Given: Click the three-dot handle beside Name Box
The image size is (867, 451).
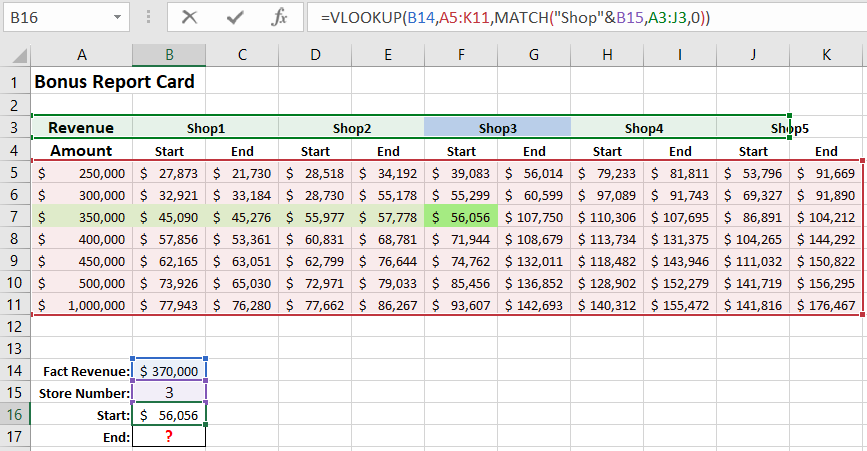Looking at the screenshot, I should point(148,18).
